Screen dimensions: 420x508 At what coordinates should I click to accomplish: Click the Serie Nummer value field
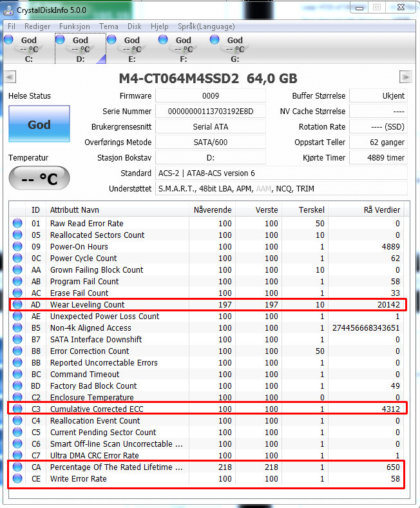[x=211, y=112]
